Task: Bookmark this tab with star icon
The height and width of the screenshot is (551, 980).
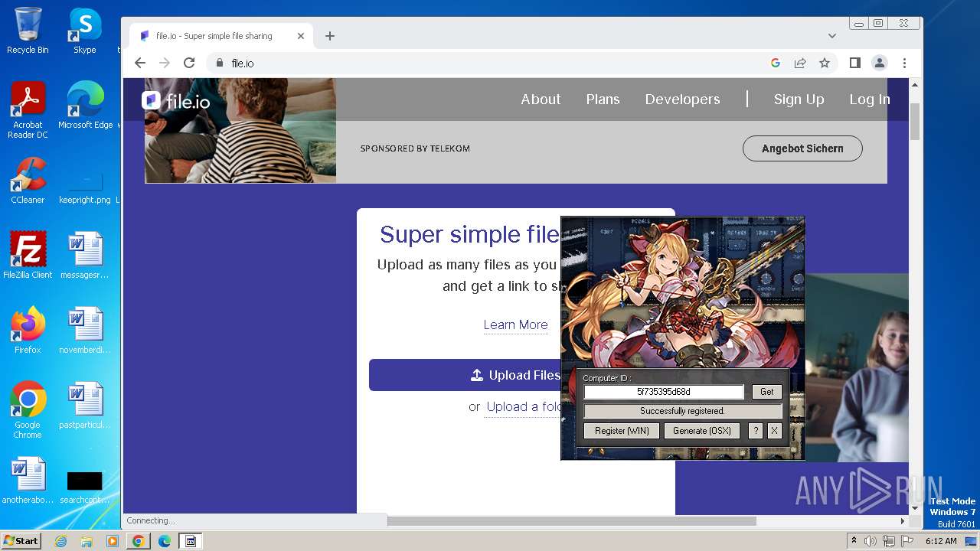Action: [x=825, y=63]
